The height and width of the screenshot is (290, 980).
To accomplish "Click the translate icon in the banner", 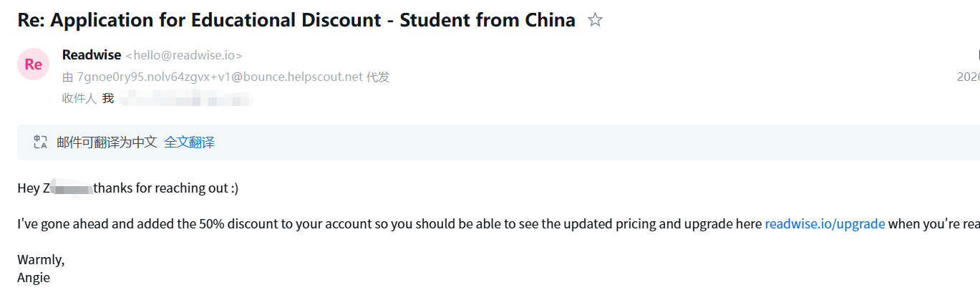I will pos(40,142).
